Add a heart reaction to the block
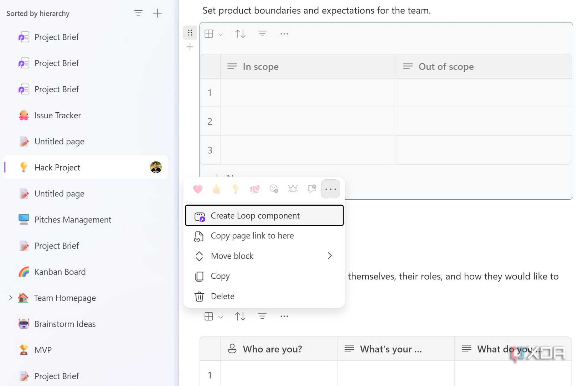 tap(198, 189)
